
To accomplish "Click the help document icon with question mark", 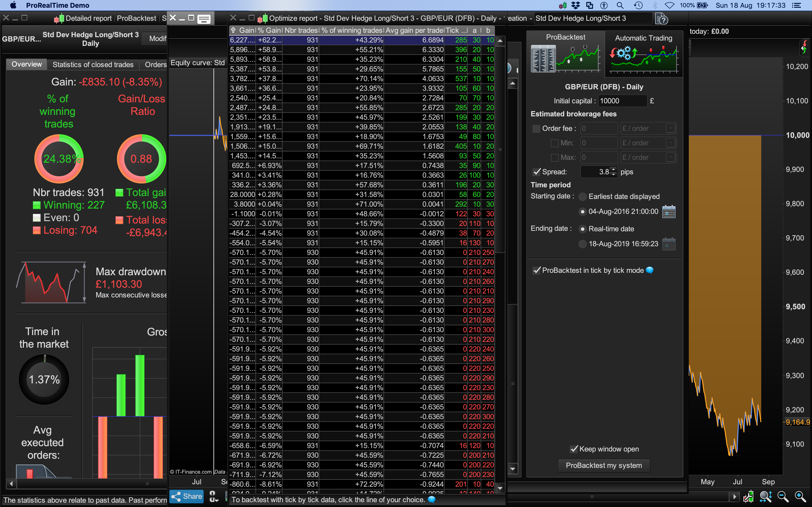I will (x=661, y=19).
